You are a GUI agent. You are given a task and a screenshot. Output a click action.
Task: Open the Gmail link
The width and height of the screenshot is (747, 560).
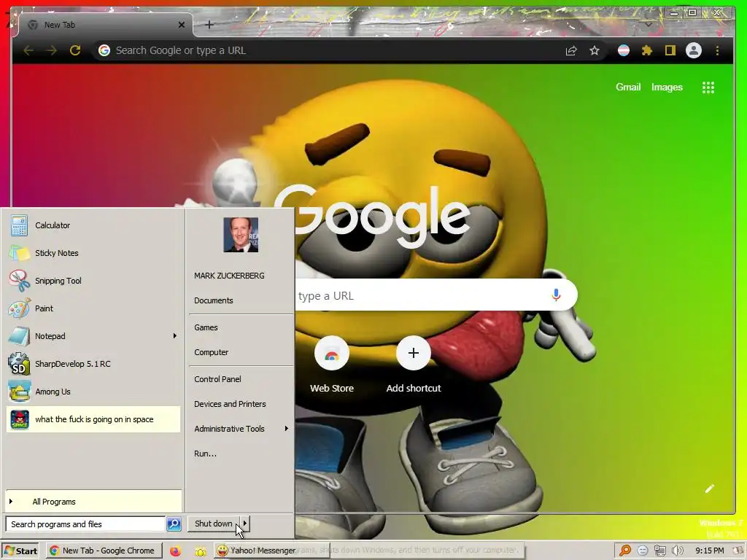coord(628,87)
